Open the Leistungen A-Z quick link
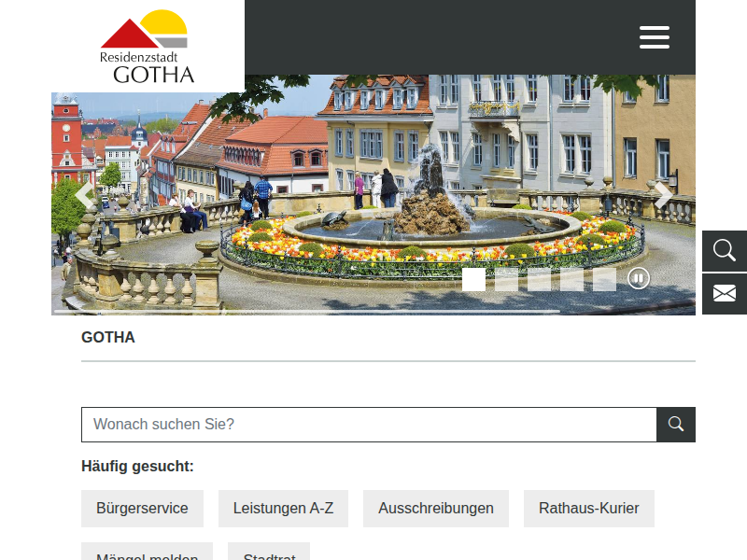Screen dimensions: 747x560 click(x=283, y=508)
